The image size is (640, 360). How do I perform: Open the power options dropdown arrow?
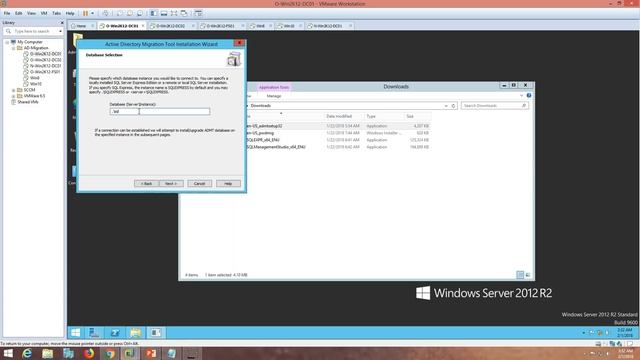[92, 13]
